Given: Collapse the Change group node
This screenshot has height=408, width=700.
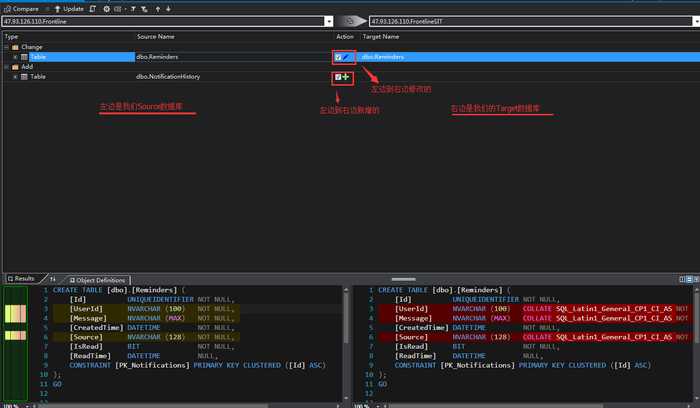Looking at the screenshot, I should coord(6,47).
